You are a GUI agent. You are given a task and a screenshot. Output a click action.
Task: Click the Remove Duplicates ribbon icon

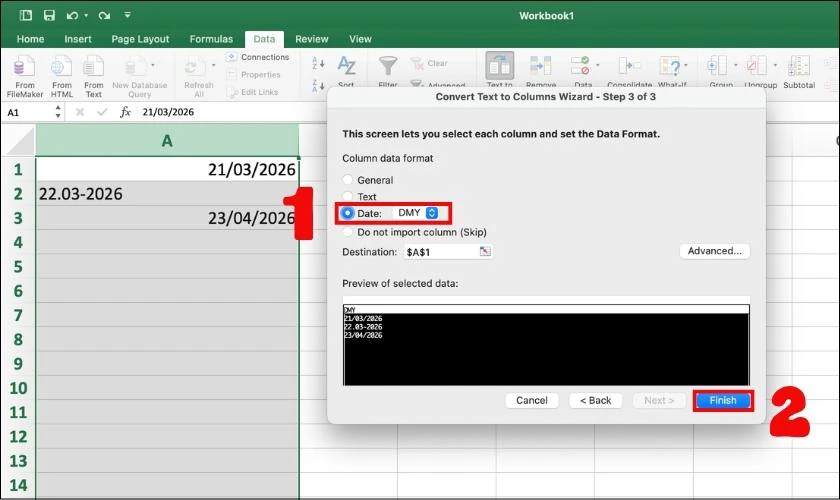tap(540, 67)
